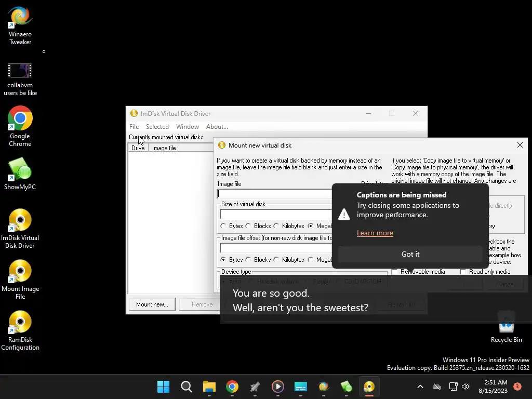Open File Explorer from the taskbar
This screenshot has height=399, width=532.
[x=209, y=387]
